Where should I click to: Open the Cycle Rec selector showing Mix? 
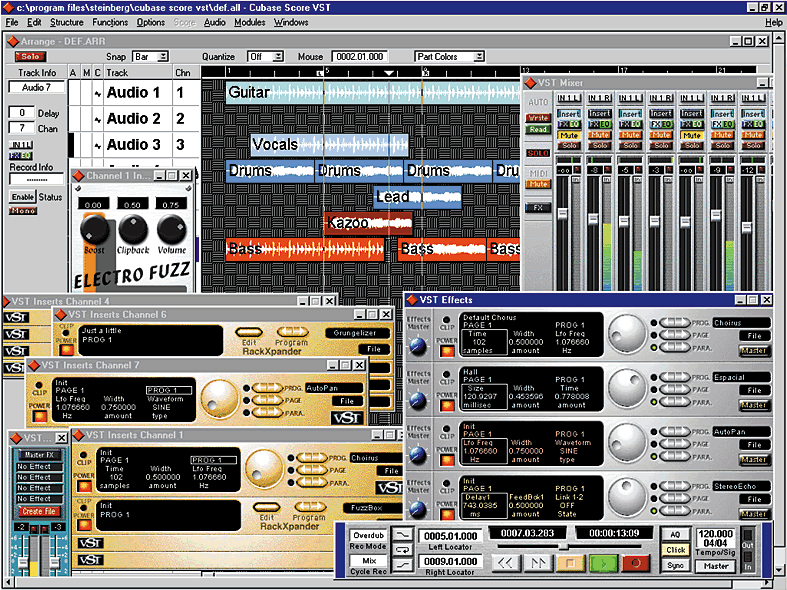[368, 561]
